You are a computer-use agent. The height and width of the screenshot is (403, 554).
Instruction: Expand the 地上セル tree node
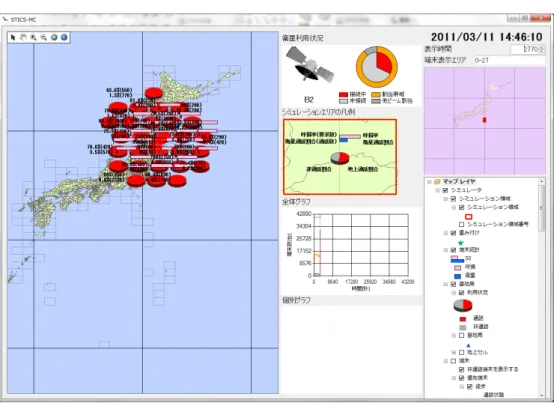[x=454, y=352]
